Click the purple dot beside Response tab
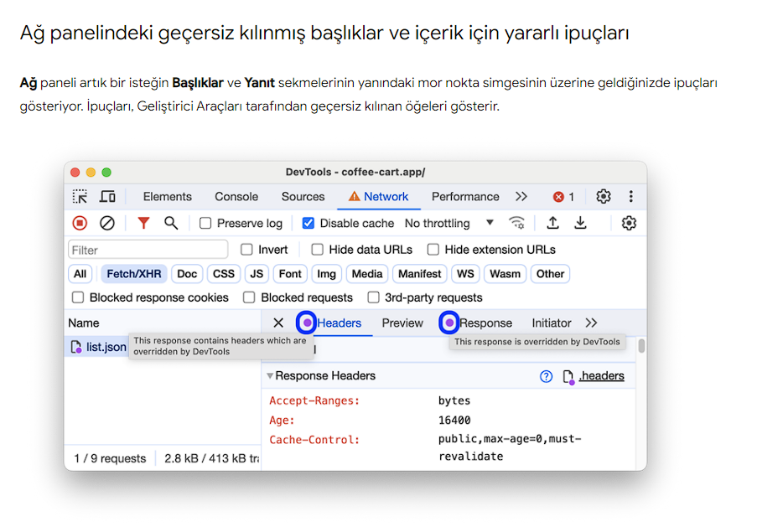The height and width of the screenshot is (532, 757). [449, 323]
